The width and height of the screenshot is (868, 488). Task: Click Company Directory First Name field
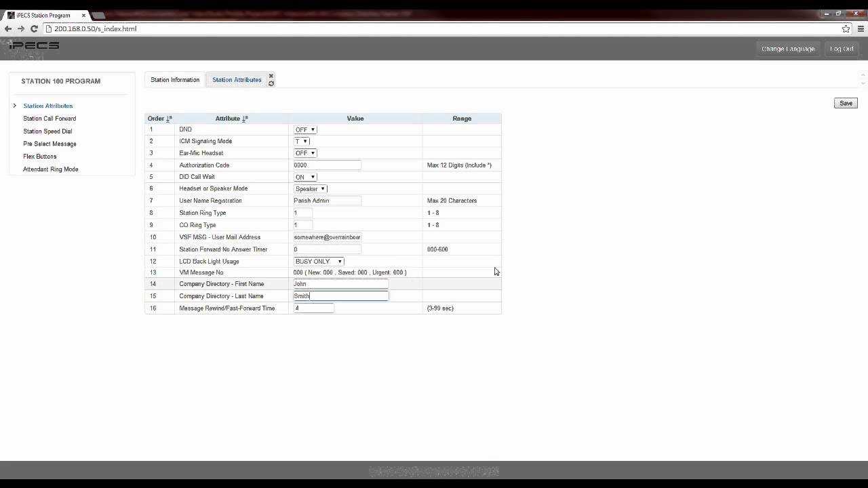pos(340,284)
